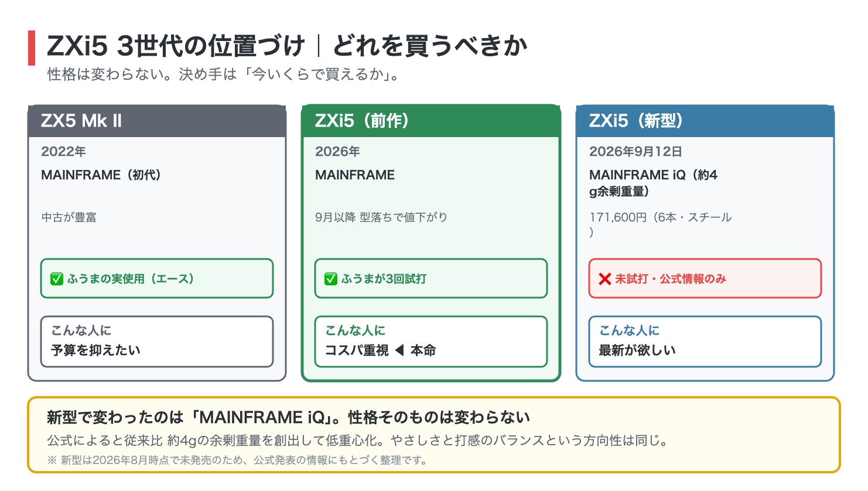Click the こんな人に label in the 新型 card

(629, 330)
